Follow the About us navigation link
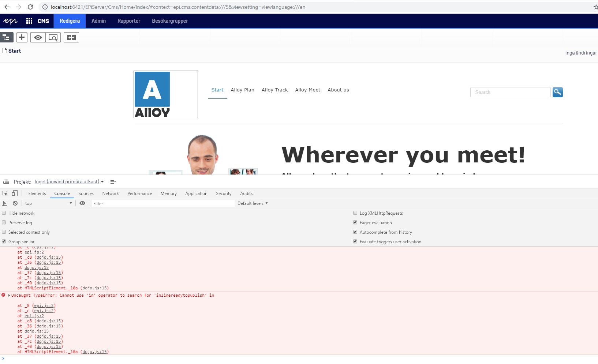This screenshot has height=364, width=598. coord(338,90)
